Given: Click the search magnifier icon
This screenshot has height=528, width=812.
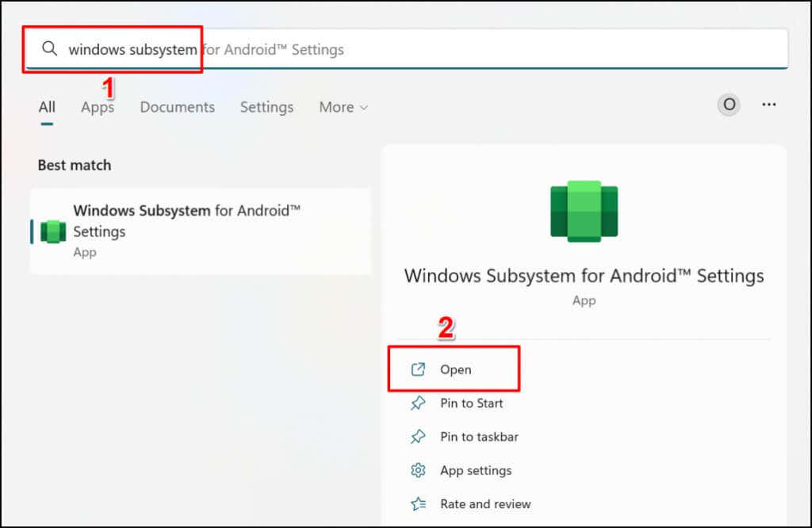Looking at the screenshot, I should 50,48.
